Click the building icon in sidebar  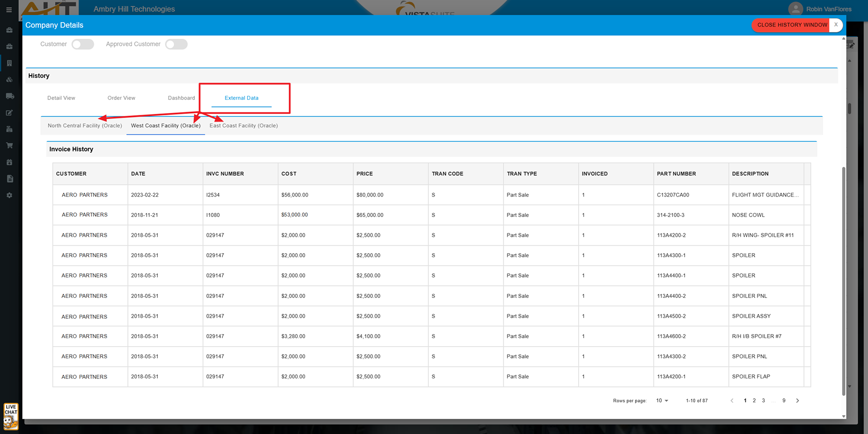point(9,63)
